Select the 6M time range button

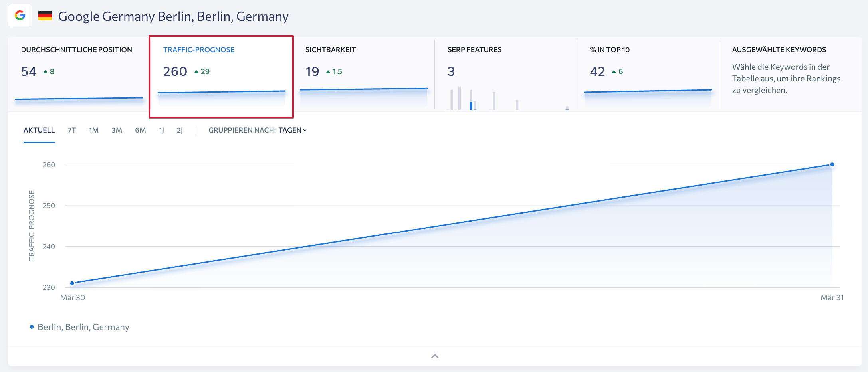pyautogui.click(x=140, y=130)
